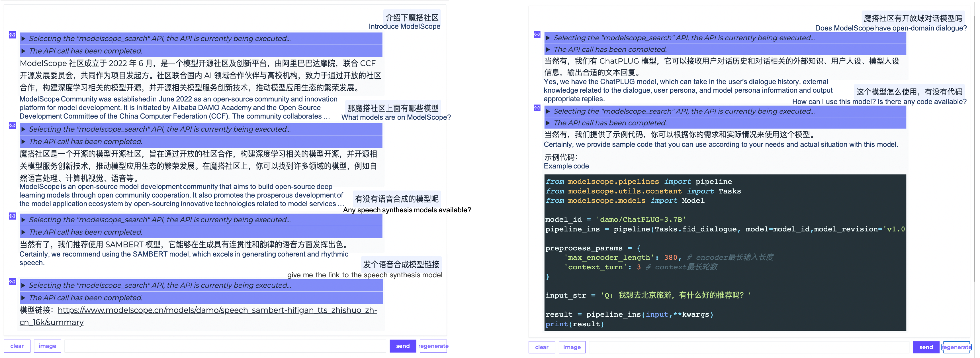Focus the message input field in the right panel
The image size is (980, 358).
coord(749,347)
